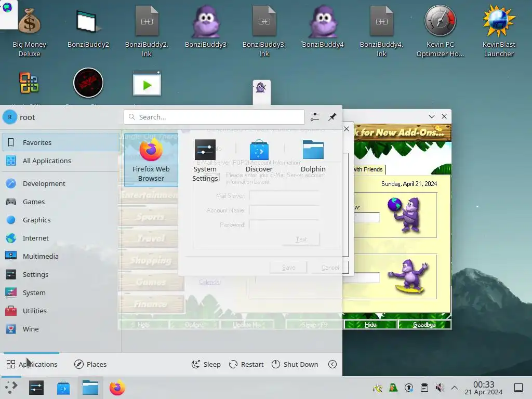Open Dolphin file manager from Favorites
Image resolution: width=532 pixels, height=399 pixels.
[x=313, y=156]
